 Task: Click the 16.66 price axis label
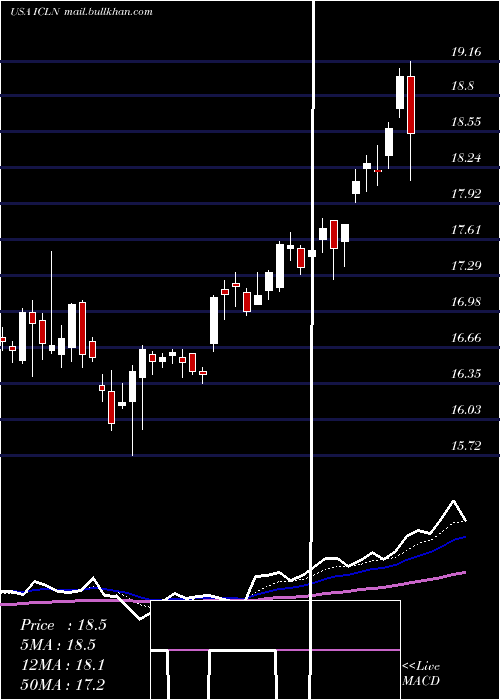[x=466, y=338]
